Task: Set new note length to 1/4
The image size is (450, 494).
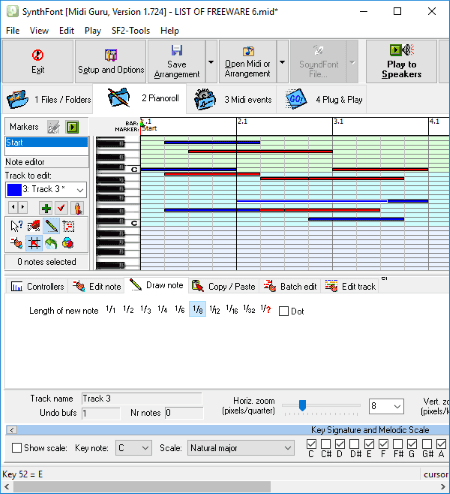Action: 162,310
